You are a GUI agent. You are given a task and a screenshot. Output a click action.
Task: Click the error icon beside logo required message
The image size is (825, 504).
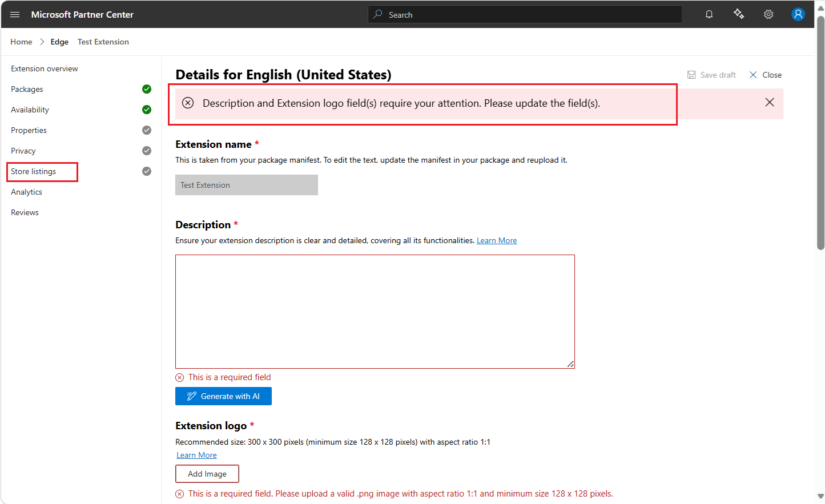click(x=179, y=494)
